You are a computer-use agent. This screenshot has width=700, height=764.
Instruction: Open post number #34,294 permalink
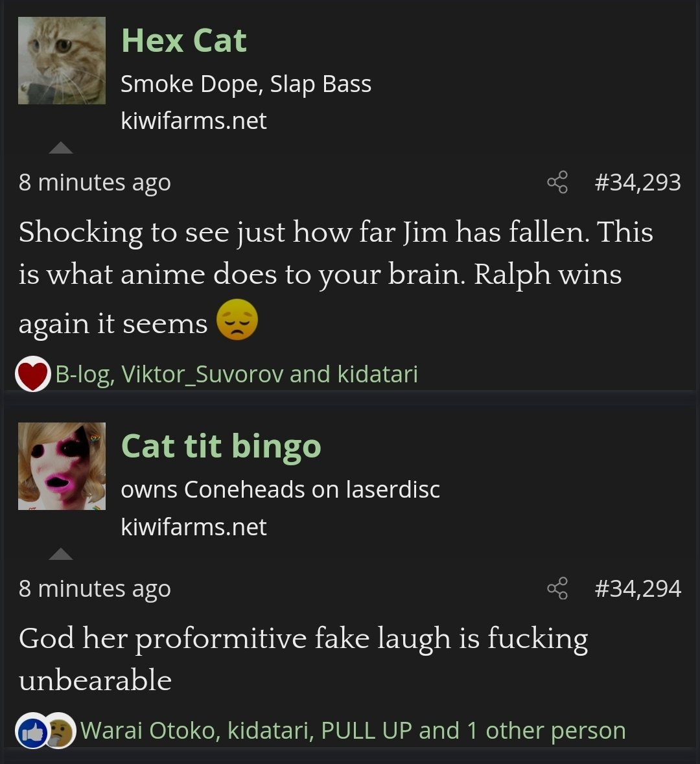click(638, 588)
